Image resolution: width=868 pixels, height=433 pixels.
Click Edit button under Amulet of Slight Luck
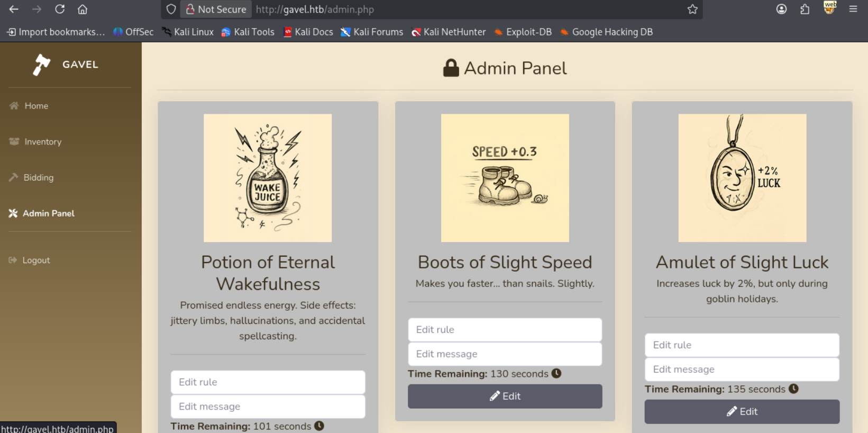click(x=742, y=411)
